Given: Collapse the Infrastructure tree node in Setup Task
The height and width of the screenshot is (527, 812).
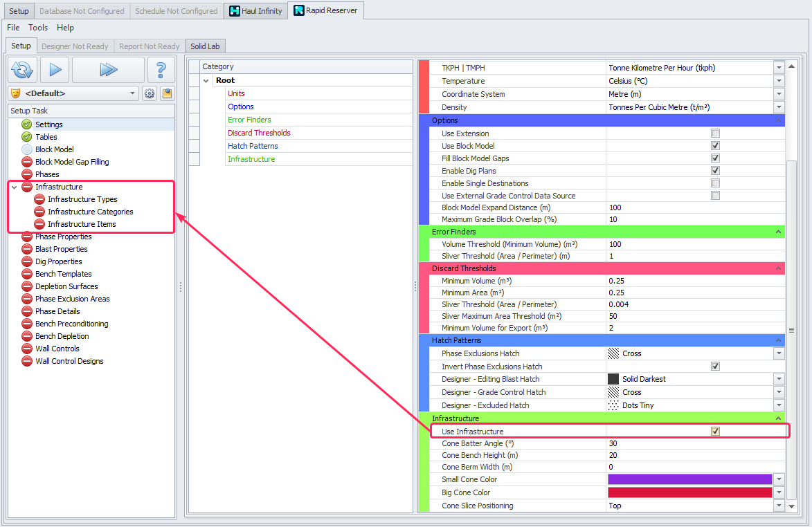Looking at the screenshot, I should (14, 187).
